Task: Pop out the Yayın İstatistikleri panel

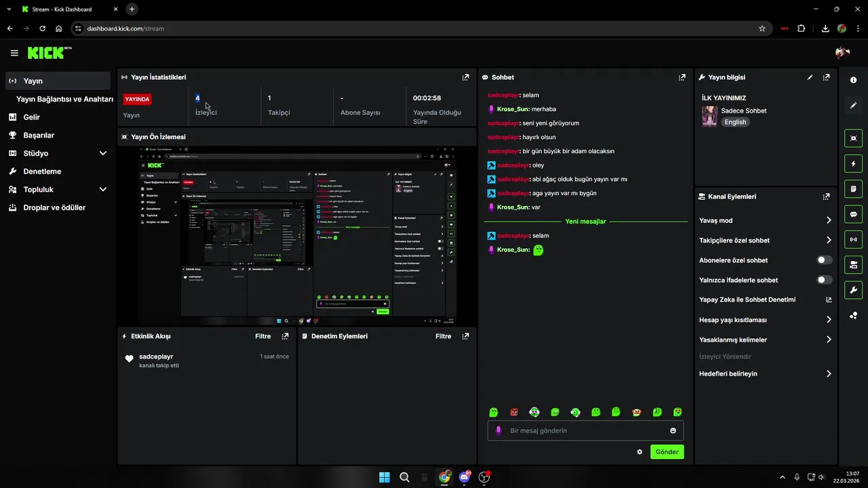Action: coord(465,77)
